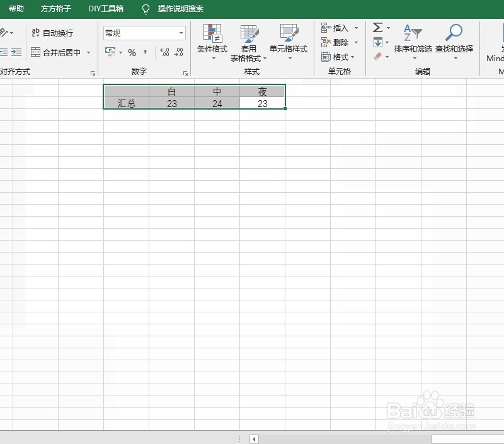Apply percent style format
This screenshot has width=504, height=444.
pyautogui.click(x=132, y=52)
